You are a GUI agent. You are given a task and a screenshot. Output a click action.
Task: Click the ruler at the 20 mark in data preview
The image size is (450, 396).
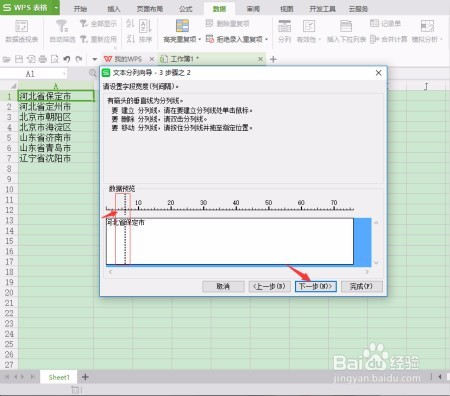coord(171,205)
